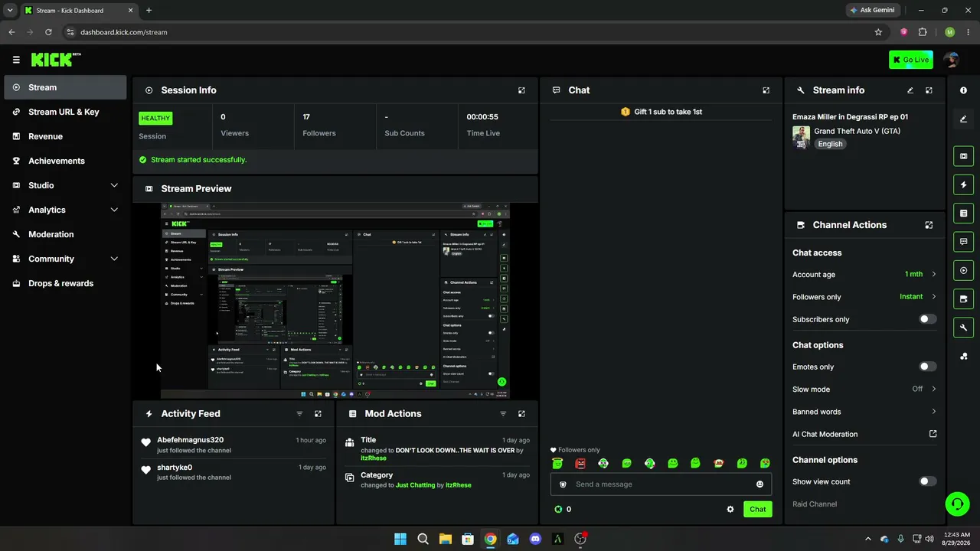Click the Grand Theft Auto V (GTA) category
The width and height of the screenshot is (980, 551).
[x=857, y=131]
